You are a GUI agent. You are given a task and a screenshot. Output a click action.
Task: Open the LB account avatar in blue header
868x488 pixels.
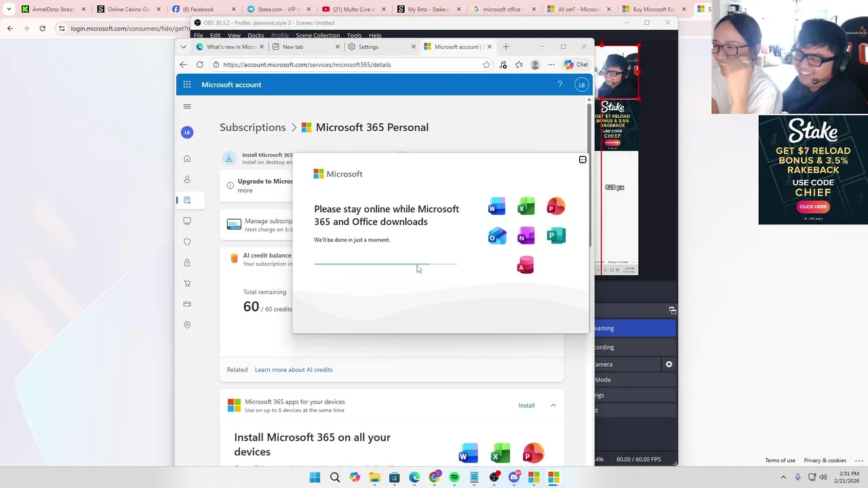point(581,85)
